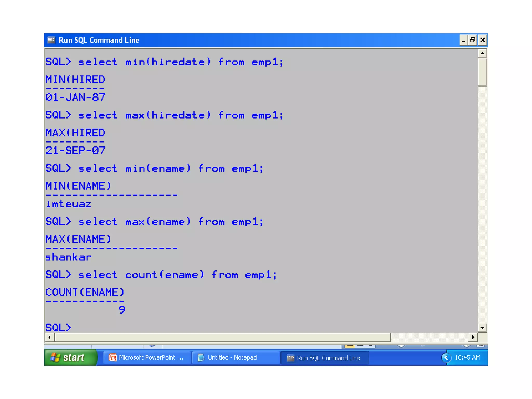Minimize the SQL Command Line window
Image resolution: width=532 pixels, height=399 pixels.
463,40
